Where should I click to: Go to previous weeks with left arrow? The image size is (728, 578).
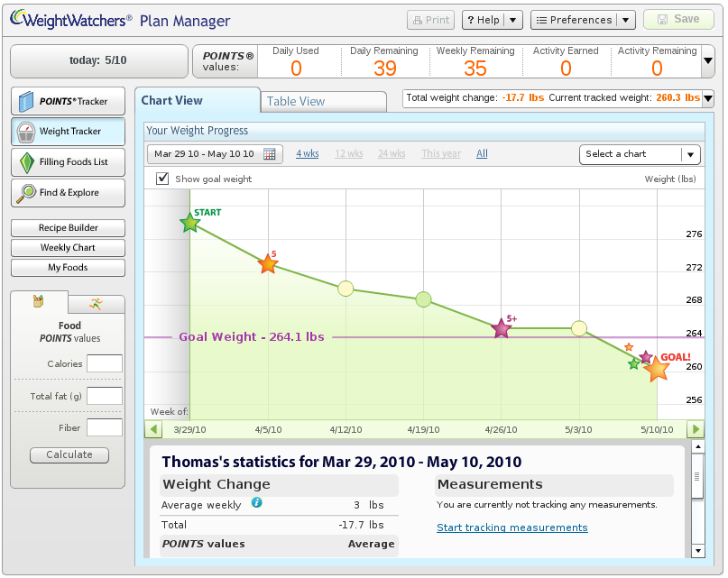pyautogui.click(x=153, y=429)
